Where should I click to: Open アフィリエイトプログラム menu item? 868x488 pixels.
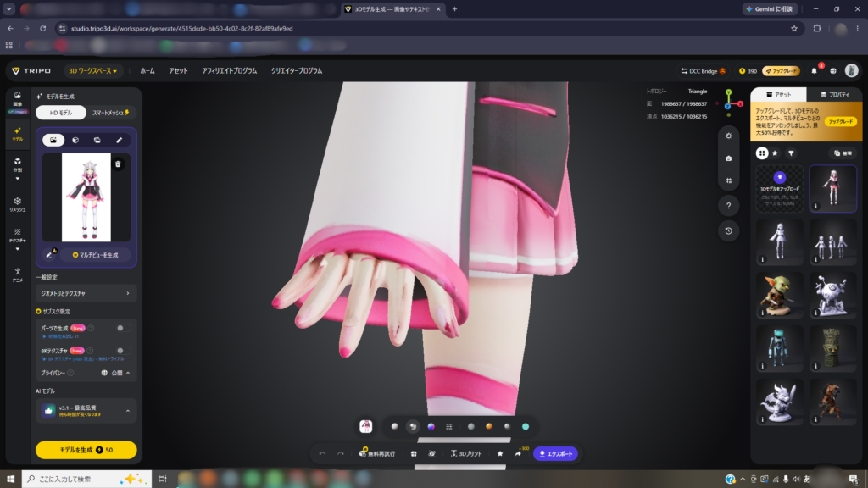229,71
